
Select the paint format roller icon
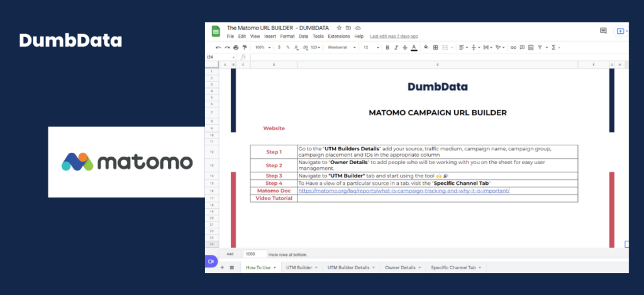click(245, 48)
